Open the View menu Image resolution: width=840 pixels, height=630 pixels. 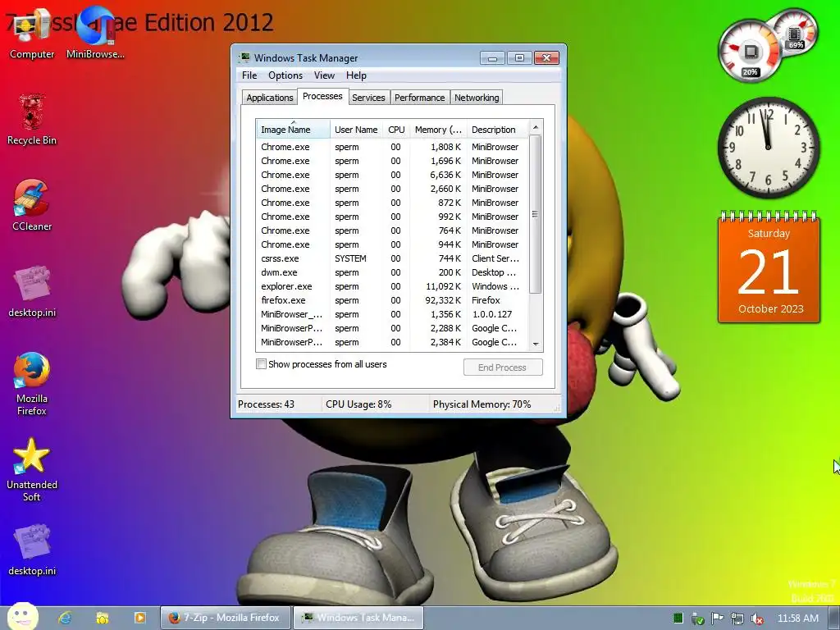click(324, 75)
